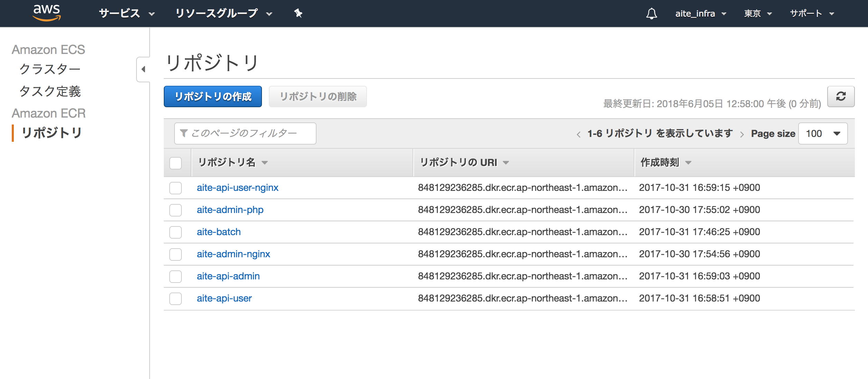The height and width of the screenshot is (379, 868).
Task: Go to クラスター in sidebar
Action: click(x=50, y=69)
